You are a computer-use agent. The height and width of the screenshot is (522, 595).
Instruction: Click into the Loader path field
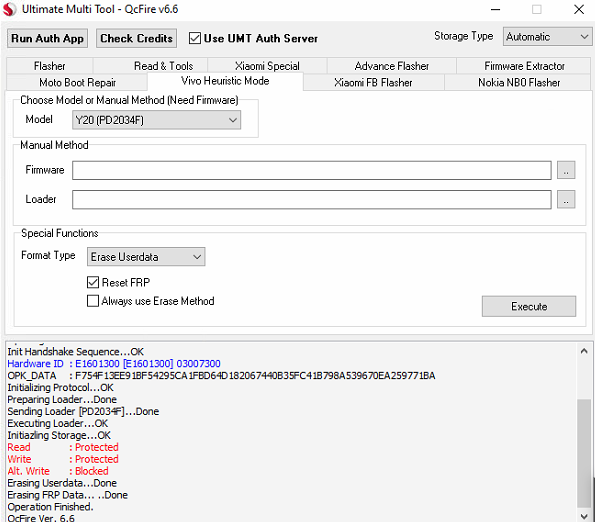click(312, 200)
